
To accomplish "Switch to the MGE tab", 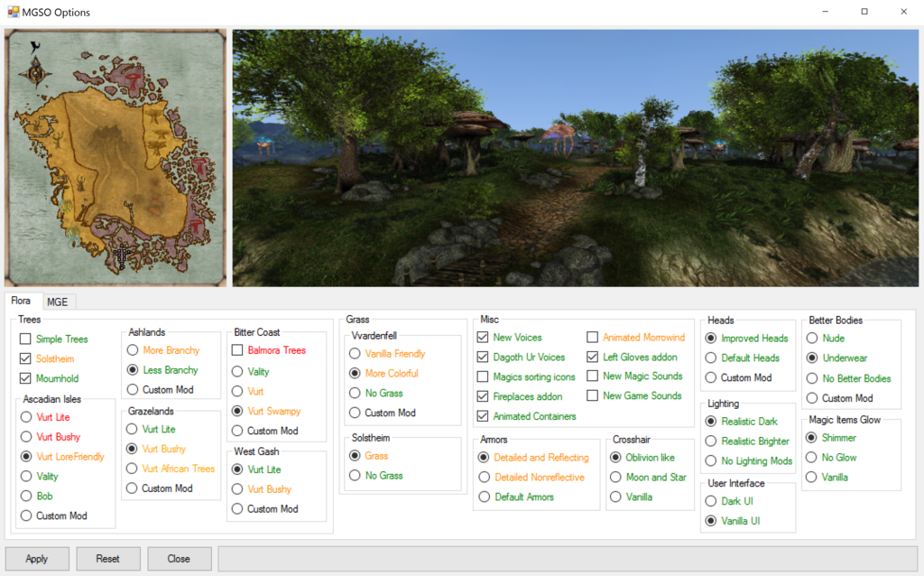I will pyautogui.click(x=58, y=302).
